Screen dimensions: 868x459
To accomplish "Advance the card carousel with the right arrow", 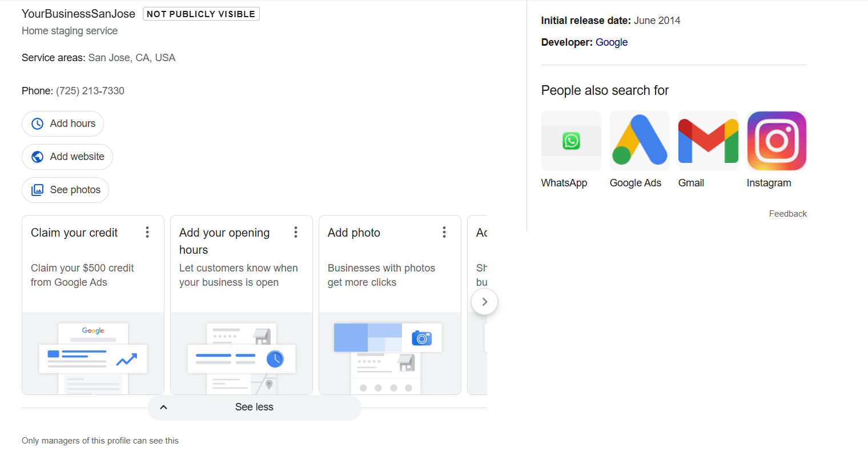I will (x=484, y=301).
